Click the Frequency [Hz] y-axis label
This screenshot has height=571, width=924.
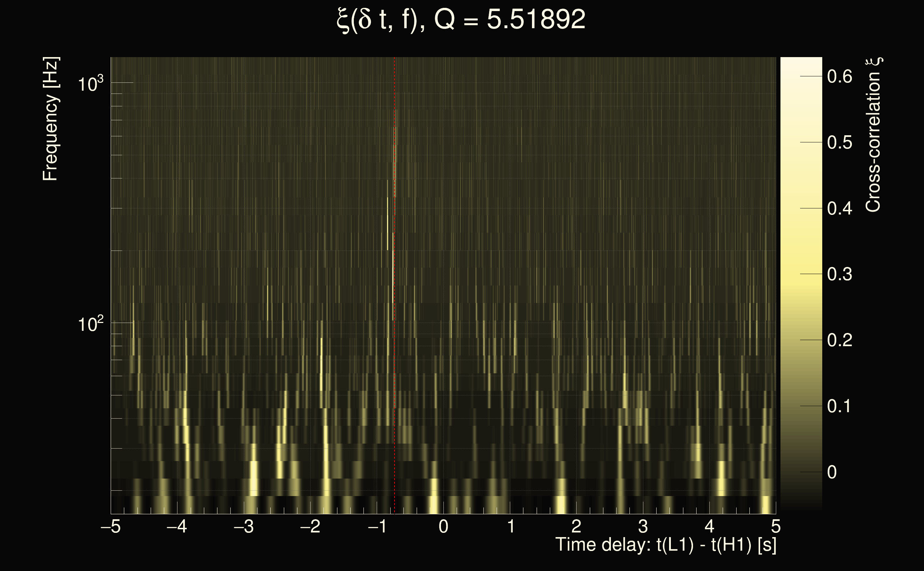point(50,119)
